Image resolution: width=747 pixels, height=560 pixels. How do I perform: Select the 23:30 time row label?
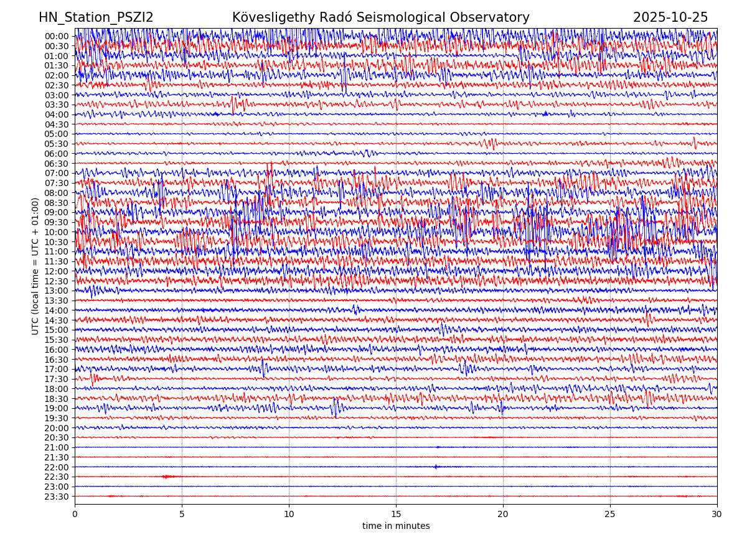(x=56, y=497)
